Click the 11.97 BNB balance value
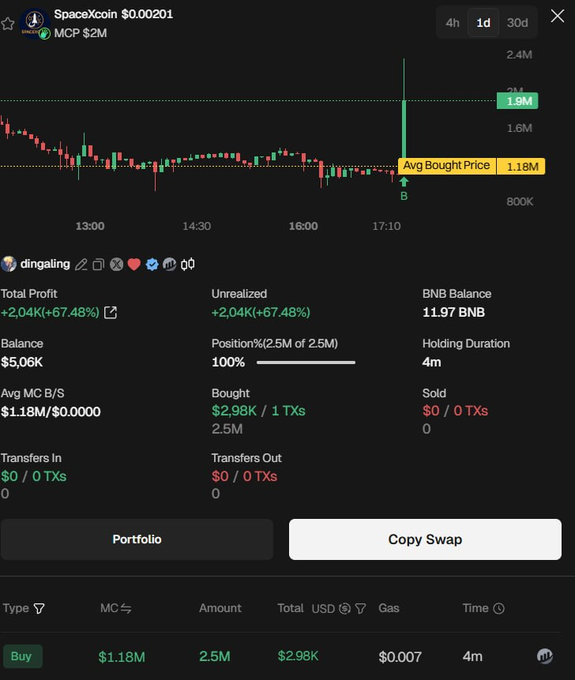This screenshot has width=575, height=680. pos(454,312)
